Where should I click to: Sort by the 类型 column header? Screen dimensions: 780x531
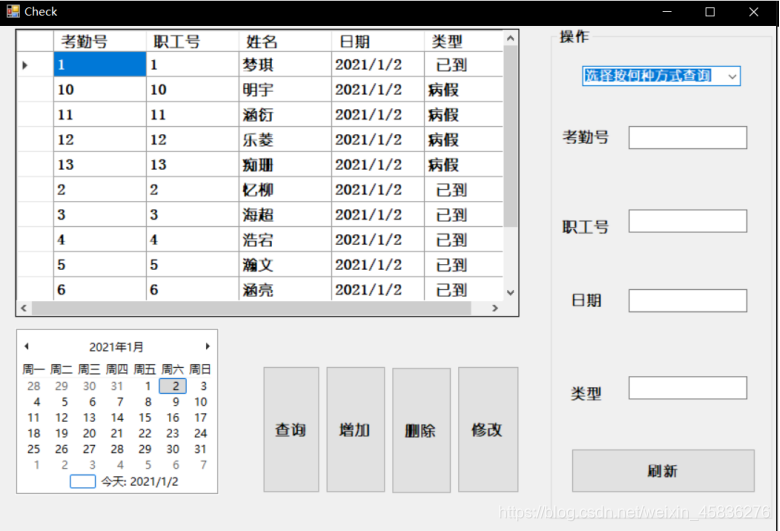464,41
